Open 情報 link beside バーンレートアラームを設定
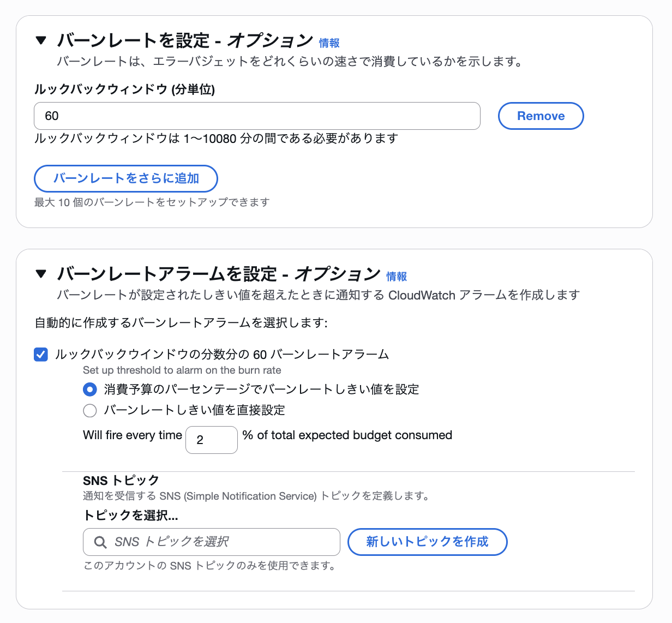The height and width of the screenshot is (623, 672). click(396, 277)
